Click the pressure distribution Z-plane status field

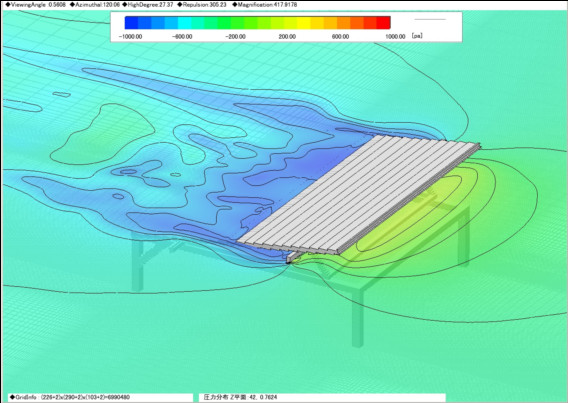tap(322, 397)
